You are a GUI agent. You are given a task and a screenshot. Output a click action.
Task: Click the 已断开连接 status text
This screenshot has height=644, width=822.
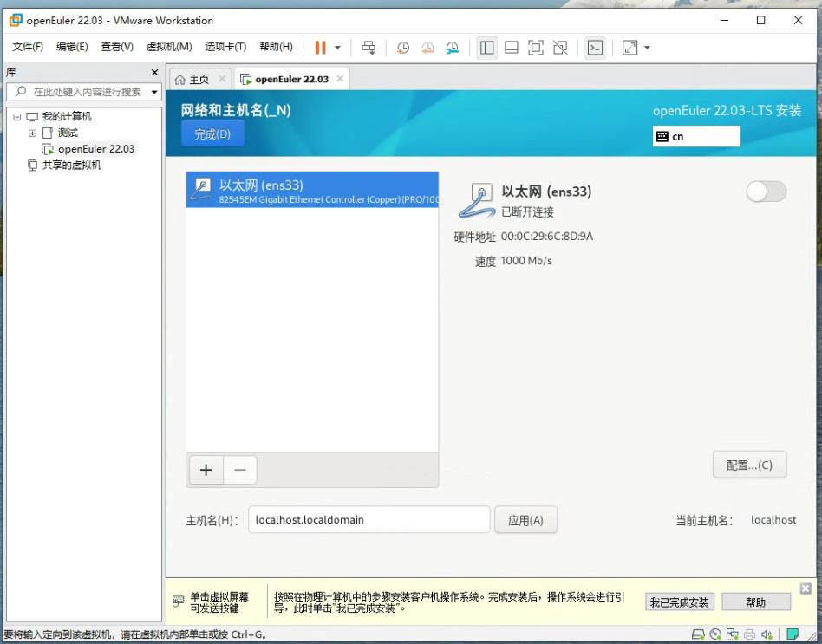(x=527, y=211)
